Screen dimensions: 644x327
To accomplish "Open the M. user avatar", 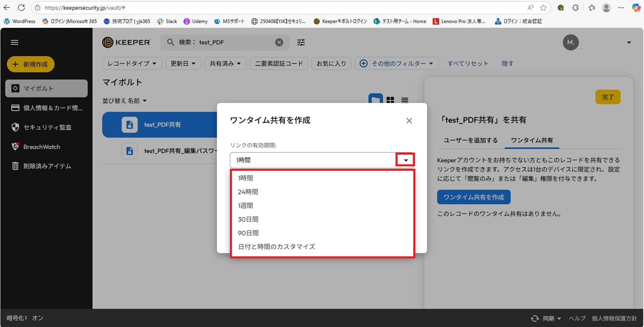I will [571, 42].
